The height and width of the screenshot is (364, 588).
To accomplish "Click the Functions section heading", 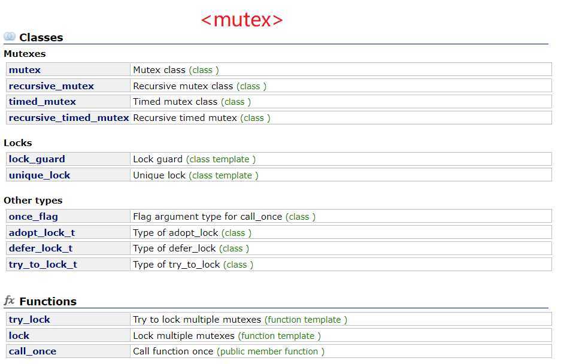I will 48,301.
